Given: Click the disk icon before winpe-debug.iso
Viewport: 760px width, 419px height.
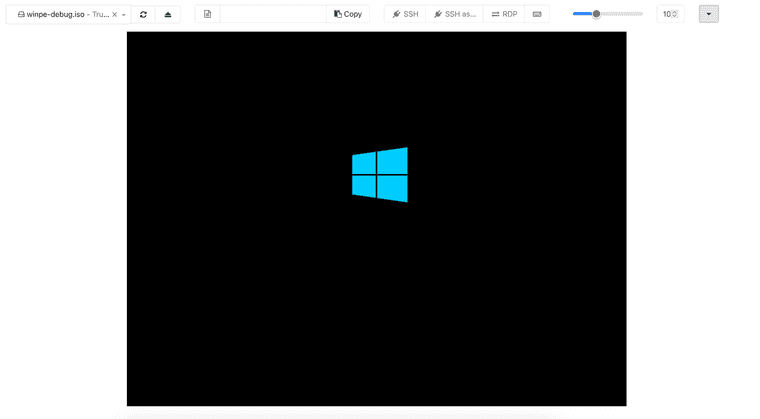Looking at the screenshot, I should [21, 14].
